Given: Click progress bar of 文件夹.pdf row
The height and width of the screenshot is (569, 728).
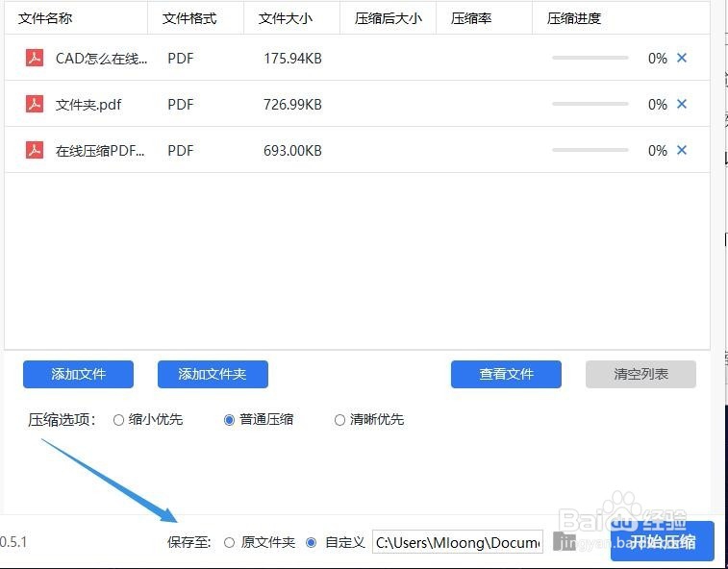Looking at the screenshot, I should coord(590,104).
